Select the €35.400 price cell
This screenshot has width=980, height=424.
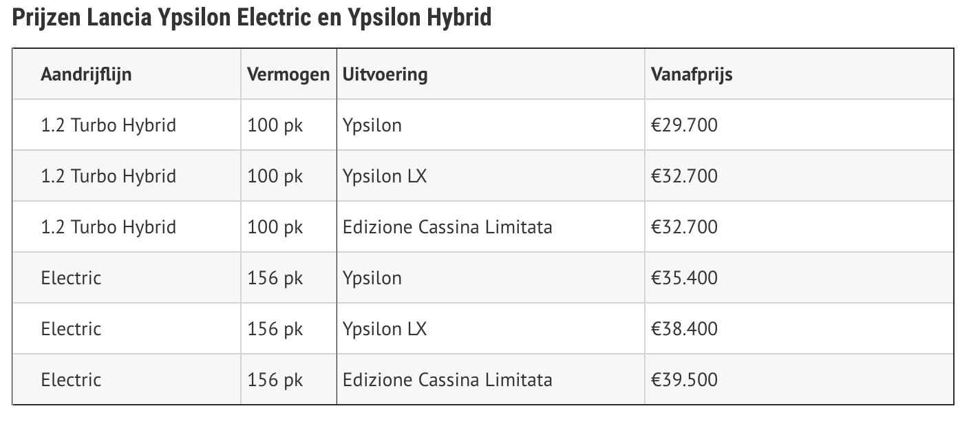click(684, 278)
